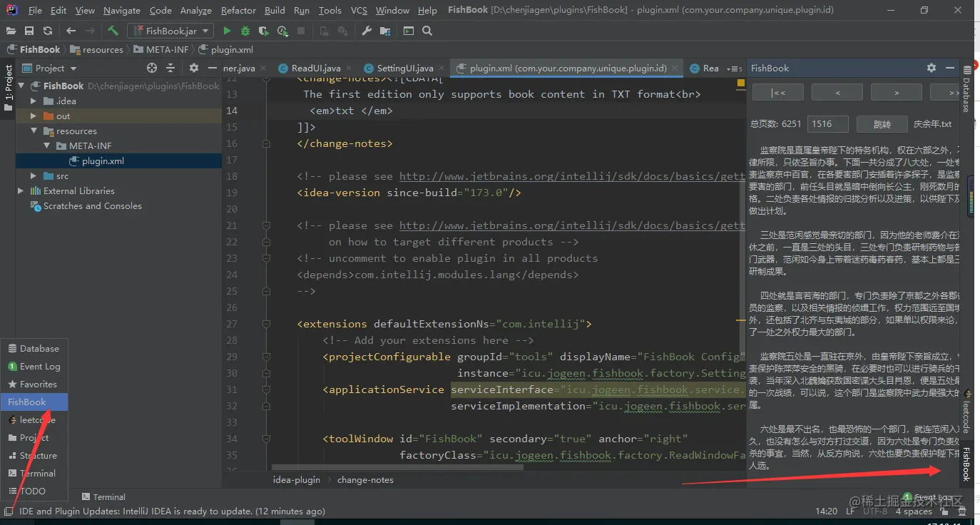Run FishBook.jar with the green play icon
This screenshot has height=525, width=980.
[227, 31]
